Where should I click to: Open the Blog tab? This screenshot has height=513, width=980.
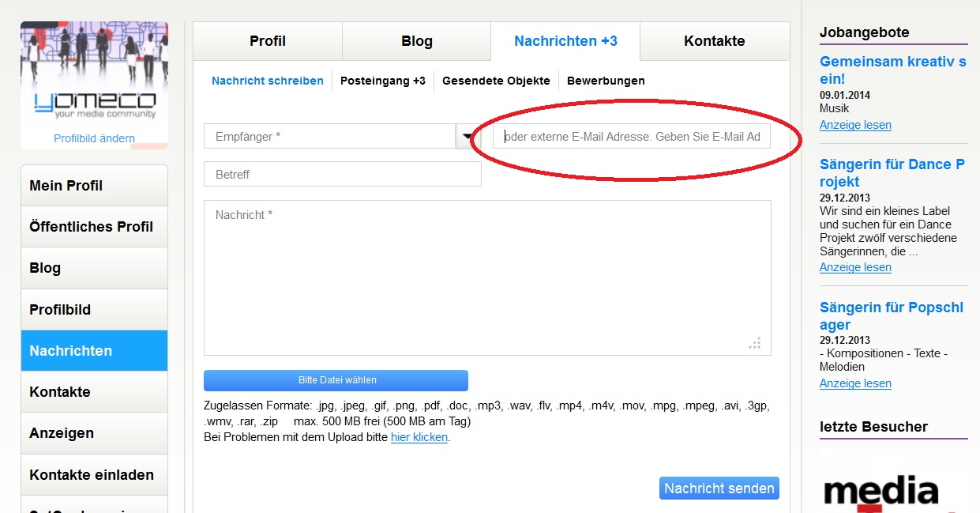(416, 41)
